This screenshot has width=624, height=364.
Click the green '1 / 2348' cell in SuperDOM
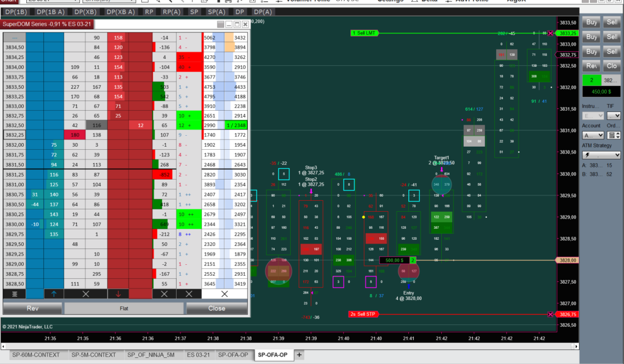click(x=236, y=125)
